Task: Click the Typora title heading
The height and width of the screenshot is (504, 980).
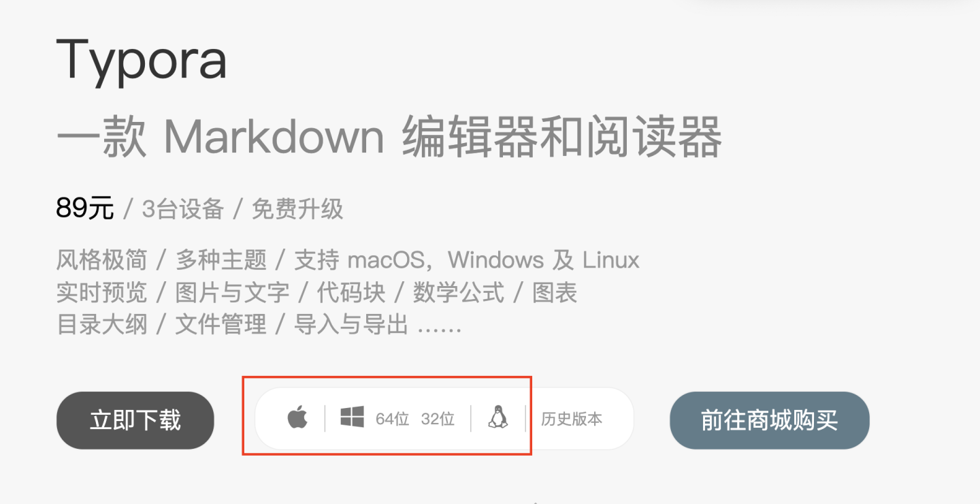Action: tap(142, 61)
